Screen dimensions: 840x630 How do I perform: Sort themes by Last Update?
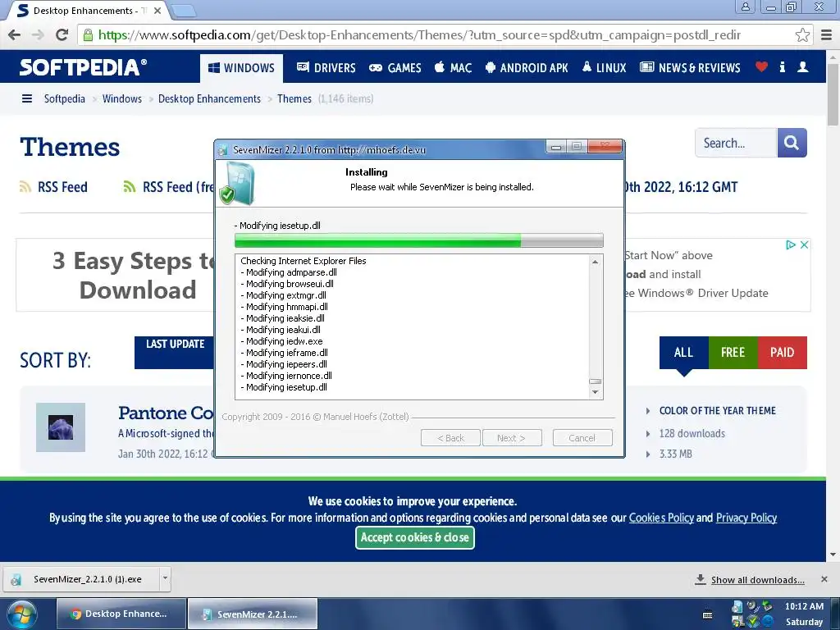(175, 352)
